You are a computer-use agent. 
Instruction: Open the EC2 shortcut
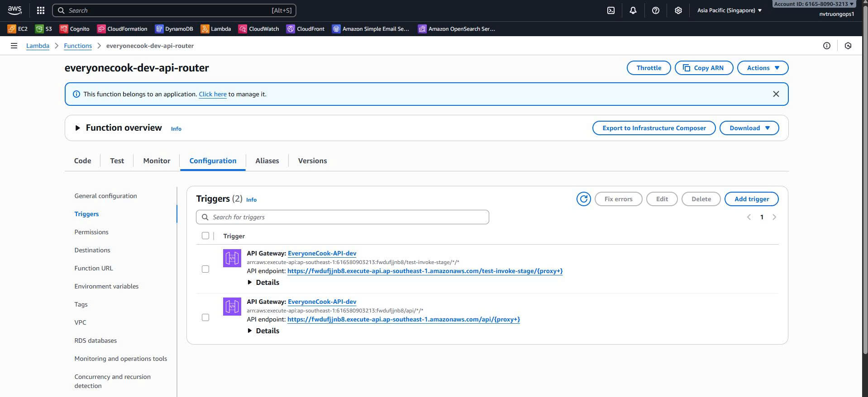(x=18, y=29)
